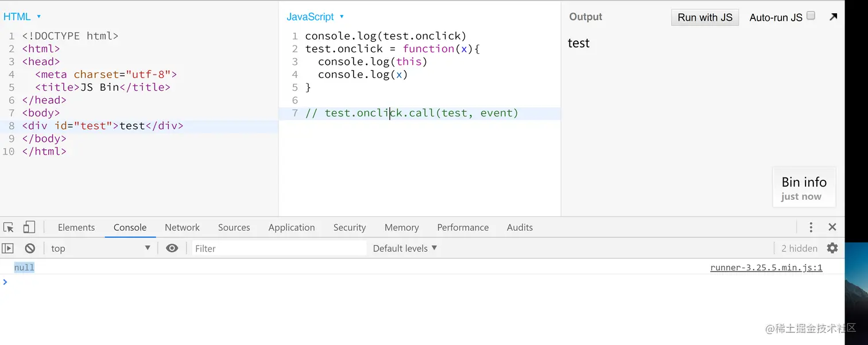The width and height of the screenshot is (868, 345).
Task: Click the <!DOCTYPE html> line
Action: [x=70, y=36]
